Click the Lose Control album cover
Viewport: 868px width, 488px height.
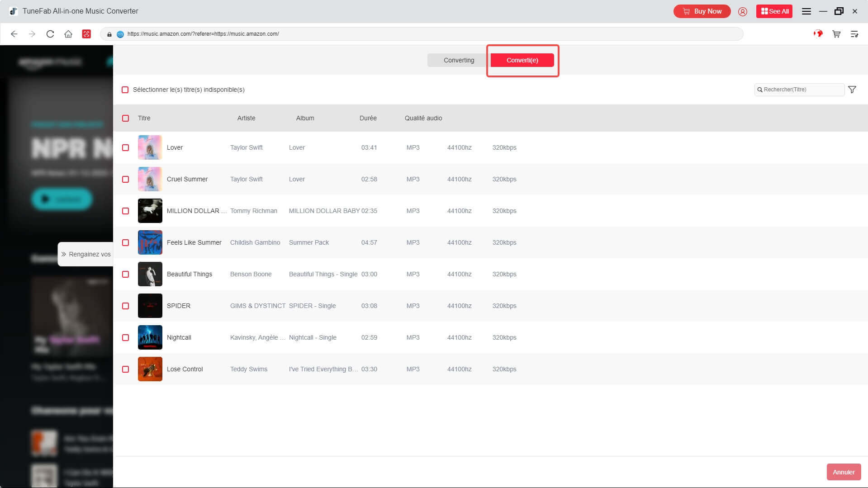150,369
